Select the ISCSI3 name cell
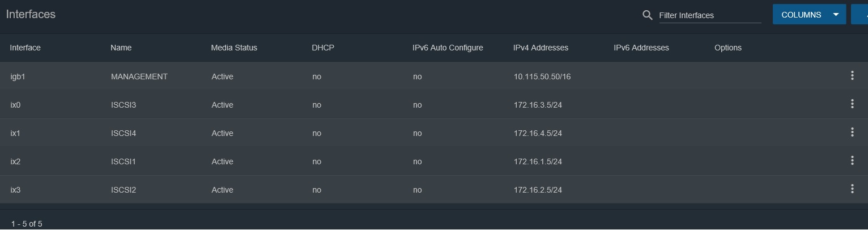Screen dimensions: 868x230 tap(124, 105)
